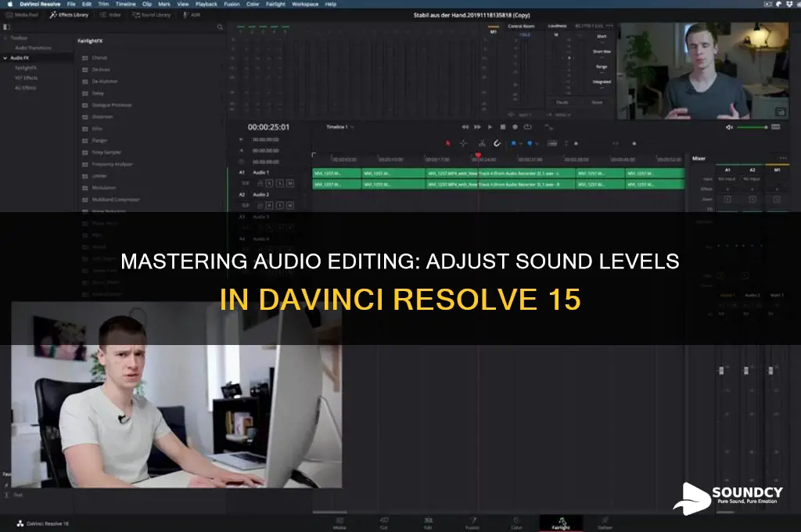Click the fast forward transport button

[477, 127]
